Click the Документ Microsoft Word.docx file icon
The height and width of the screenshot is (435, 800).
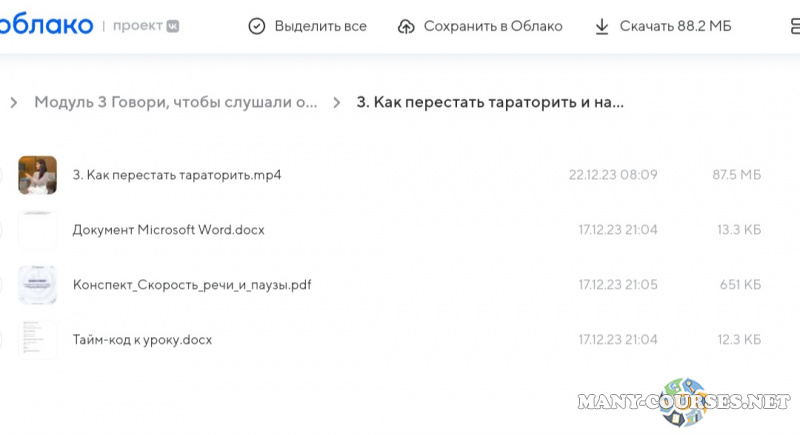37,230
